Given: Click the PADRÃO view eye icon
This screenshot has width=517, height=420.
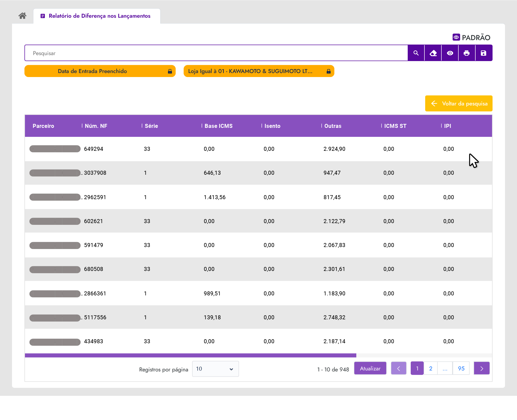Looking at the screenshot, I should pos(456,37).
